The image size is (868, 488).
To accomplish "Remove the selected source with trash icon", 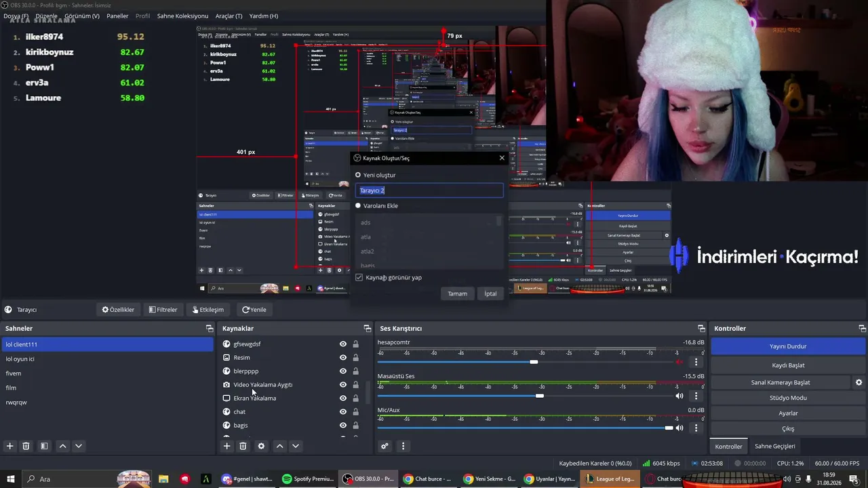I will [243, 446].
